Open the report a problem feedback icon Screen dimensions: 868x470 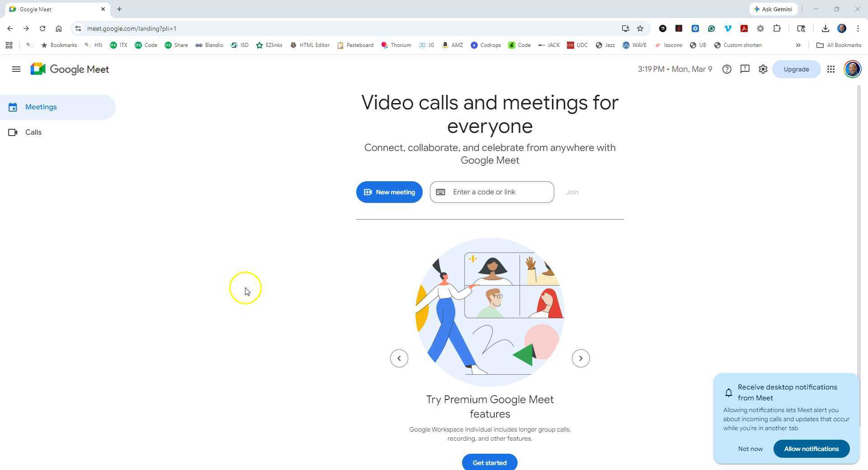(x=745, y=69)
